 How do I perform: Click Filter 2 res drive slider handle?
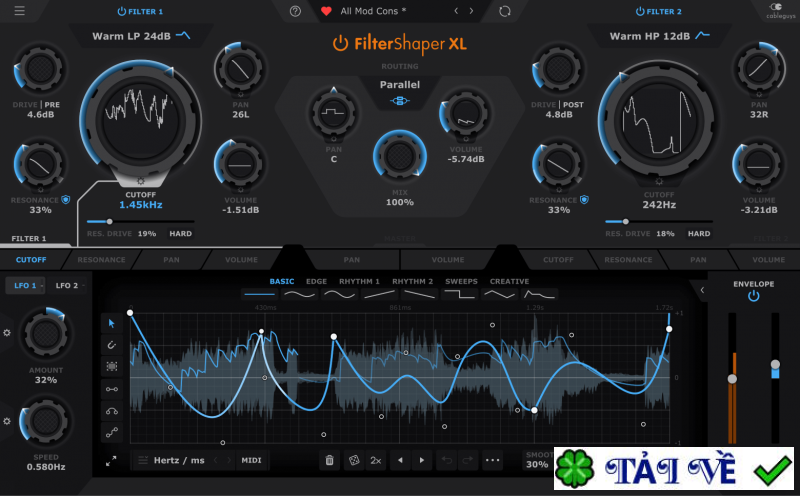pos(626,221)
